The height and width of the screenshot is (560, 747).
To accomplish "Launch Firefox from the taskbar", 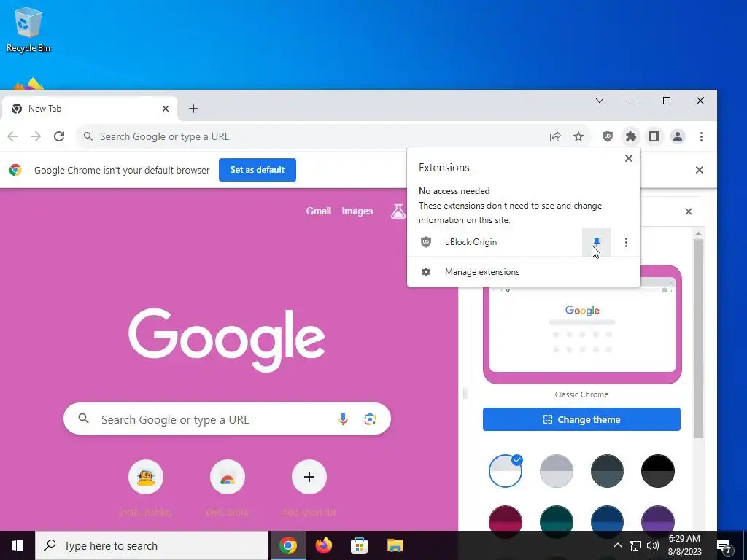I will [324, 545].
